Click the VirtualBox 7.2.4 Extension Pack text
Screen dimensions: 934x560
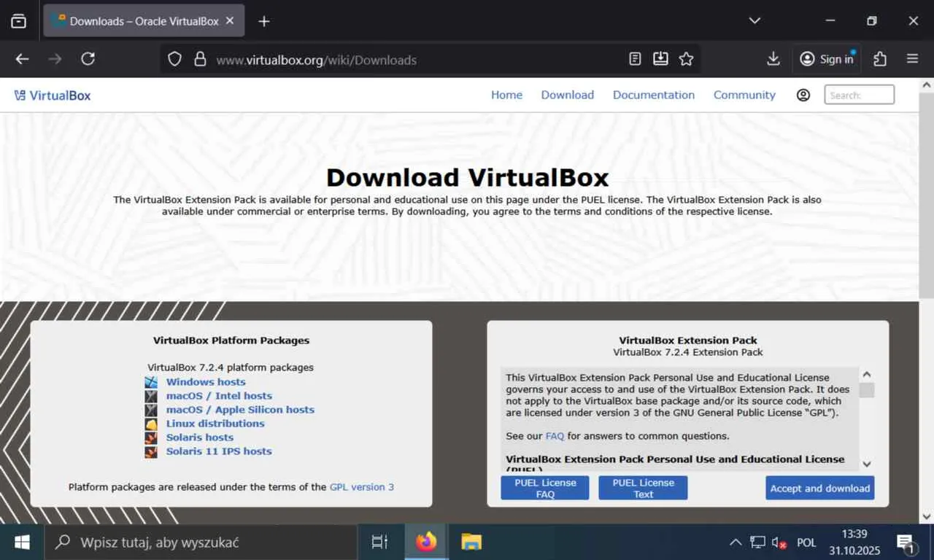pos(688,352)
